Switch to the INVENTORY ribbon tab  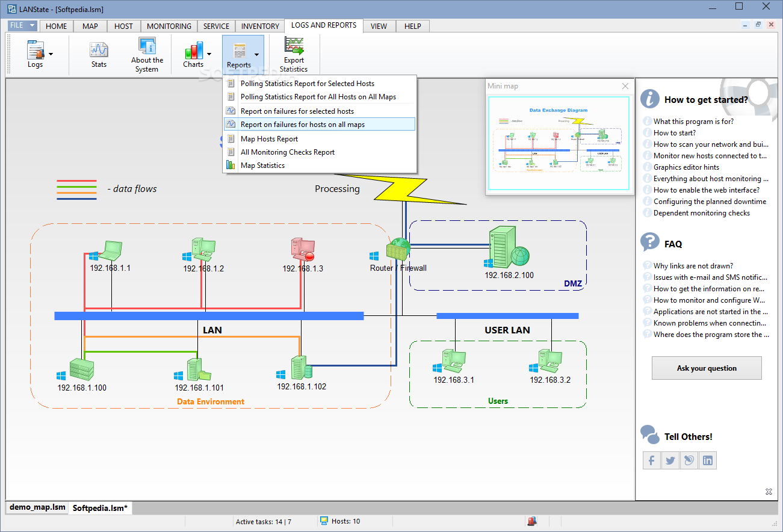tap(260, 26)
